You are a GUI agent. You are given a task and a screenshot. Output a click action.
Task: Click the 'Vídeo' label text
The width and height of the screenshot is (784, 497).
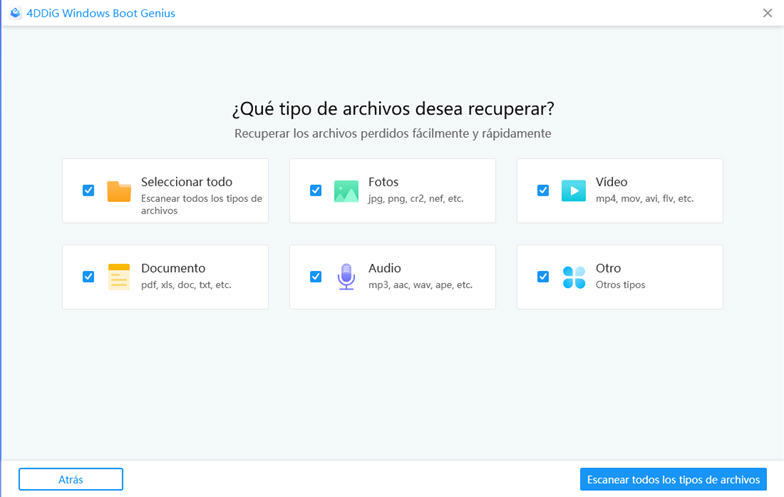pyautogui.click(x=612, y=182)
